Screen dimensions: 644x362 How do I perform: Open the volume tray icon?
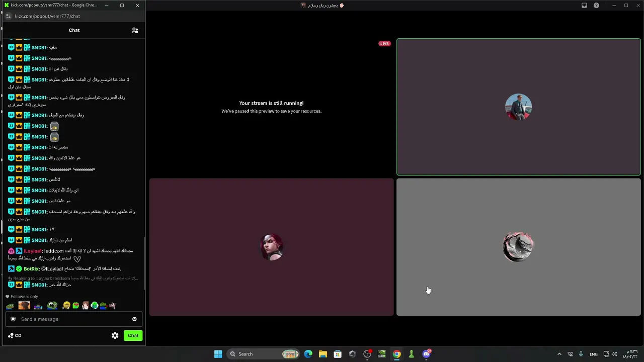[x=614, y=354]
